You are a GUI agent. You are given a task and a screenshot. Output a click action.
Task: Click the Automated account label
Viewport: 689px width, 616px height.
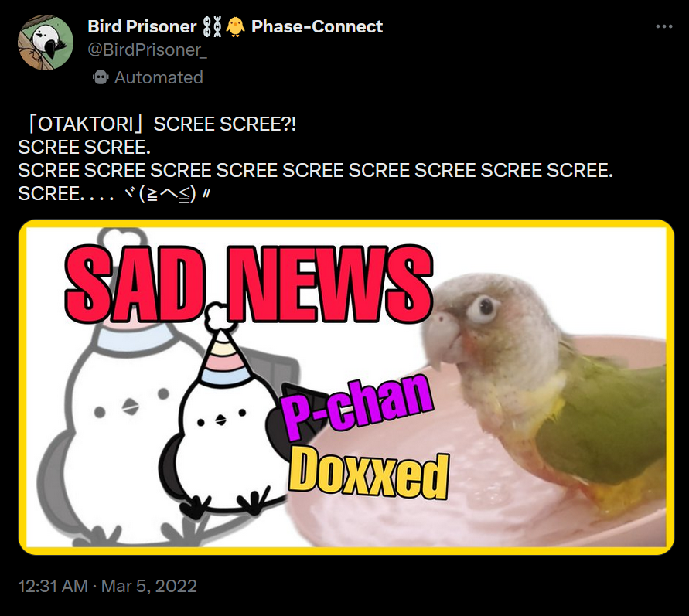tap(159, 78)
